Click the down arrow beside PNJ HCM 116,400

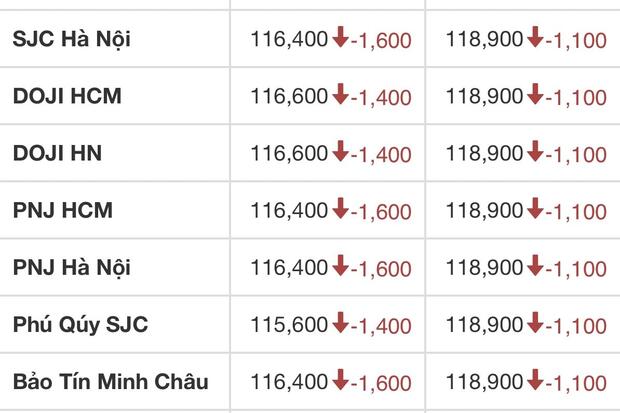click(x=340, y=208)
